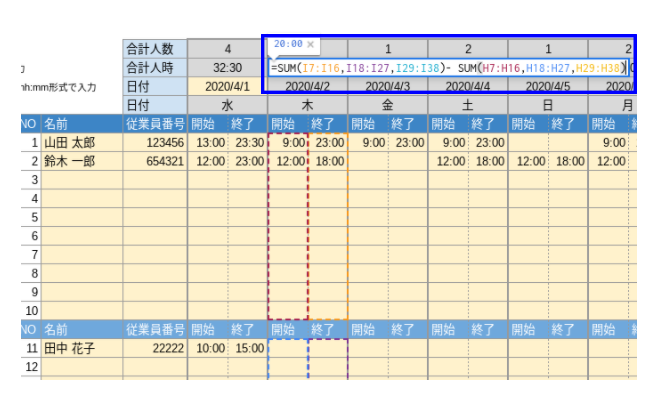Click the 終了 header under 木
The height and width of the screenshot is (399, 665).
coord(328,124)
